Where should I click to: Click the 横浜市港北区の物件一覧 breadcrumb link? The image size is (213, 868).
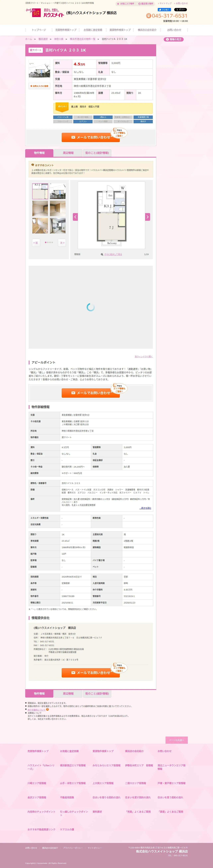point(83,39)
